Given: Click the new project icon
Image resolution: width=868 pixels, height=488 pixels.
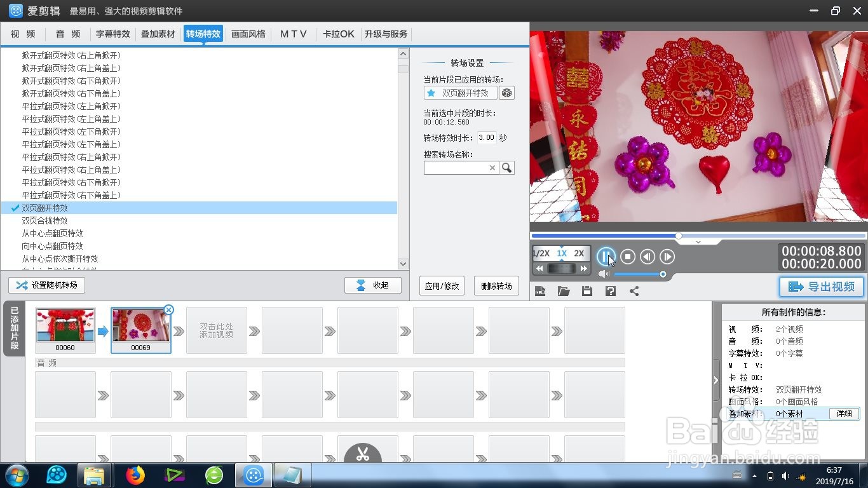Looking at the screenshot, I should pos(540,290).
